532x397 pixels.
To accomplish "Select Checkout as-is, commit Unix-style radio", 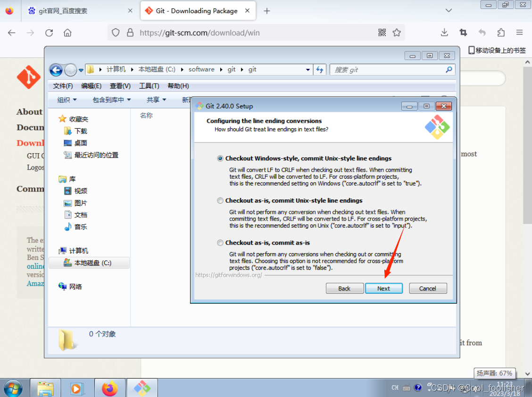I will point(220,200).
